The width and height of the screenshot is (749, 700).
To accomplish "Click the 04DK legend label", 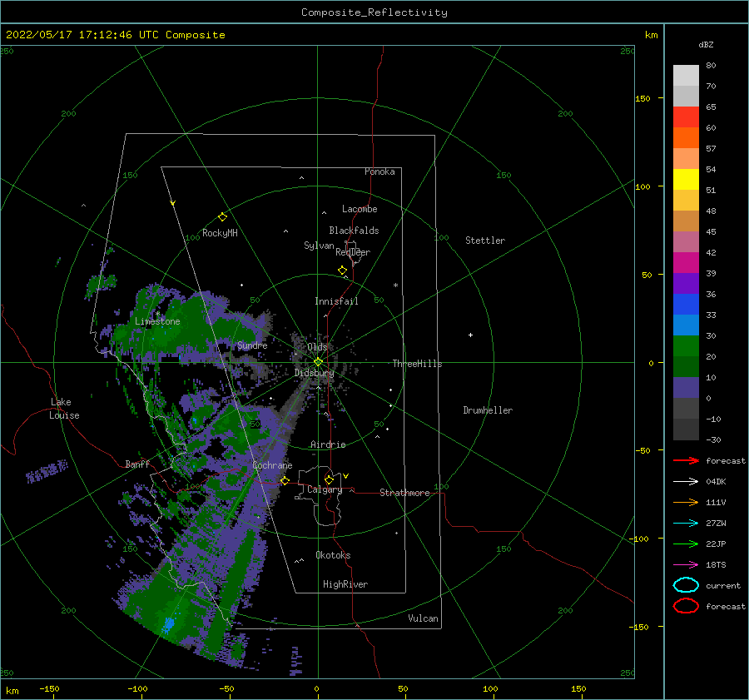I will pos(716,482).
